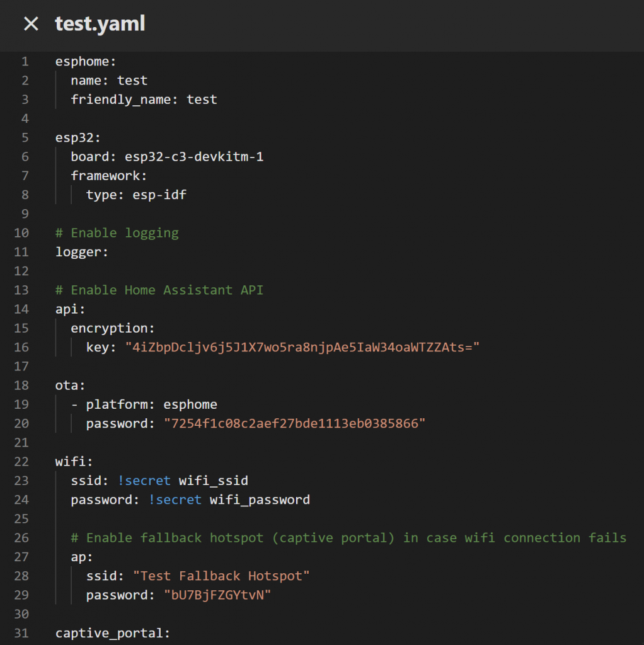Click the 'type: esp-idf' line
Viewport: 644px width, 645px height.
pos(136,195)
